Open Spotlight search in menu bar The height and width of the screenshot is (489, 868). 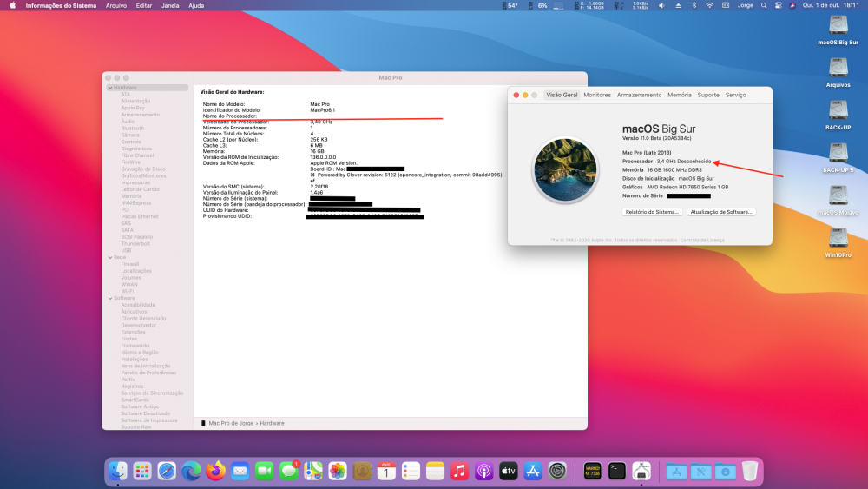coord(764,5)
